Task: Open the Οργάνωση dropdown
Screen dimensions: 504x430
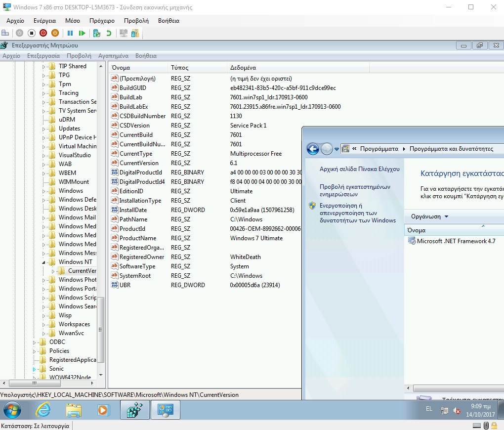Action: point(429,216)
